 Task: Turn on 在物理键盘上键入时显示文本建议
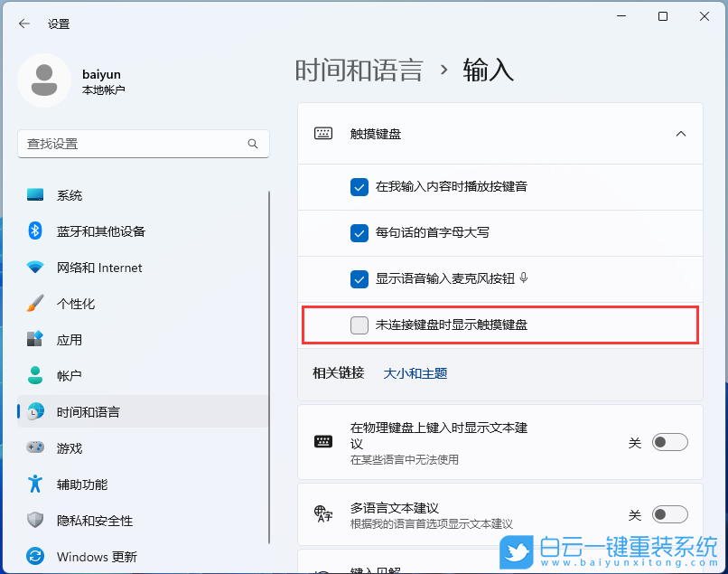(x=670, y=442)
